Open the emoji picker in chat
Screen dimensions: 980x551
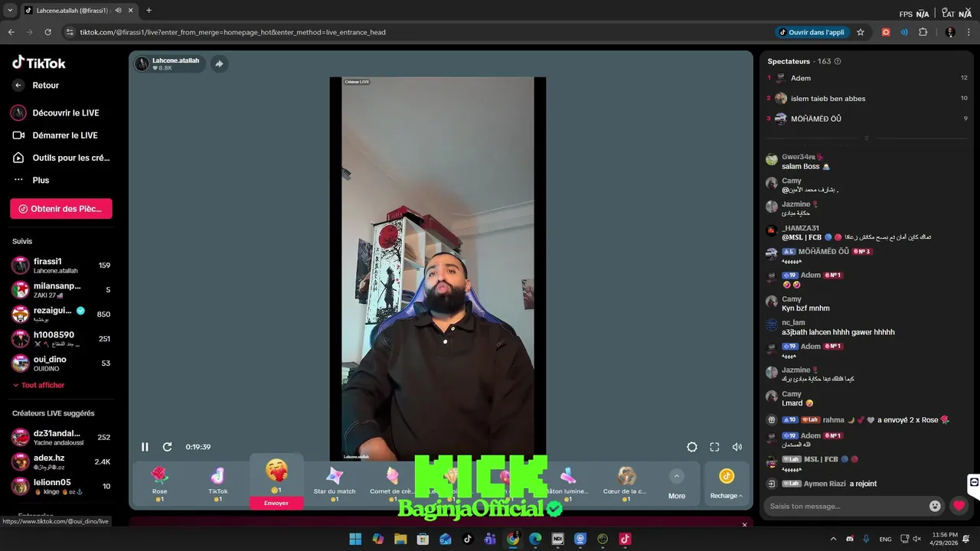coord(935,506)
